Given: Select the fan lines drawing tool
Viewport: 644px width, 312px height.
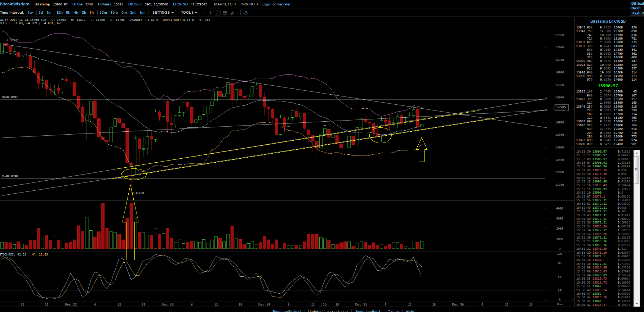Looking at the screenshot, I should 232,13.
